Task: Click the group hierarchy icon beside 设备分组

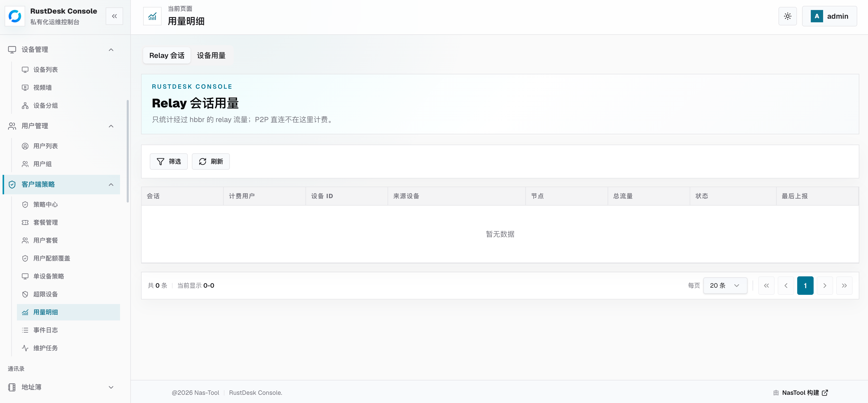Action: pyautogui.click(x=25, y=105)
